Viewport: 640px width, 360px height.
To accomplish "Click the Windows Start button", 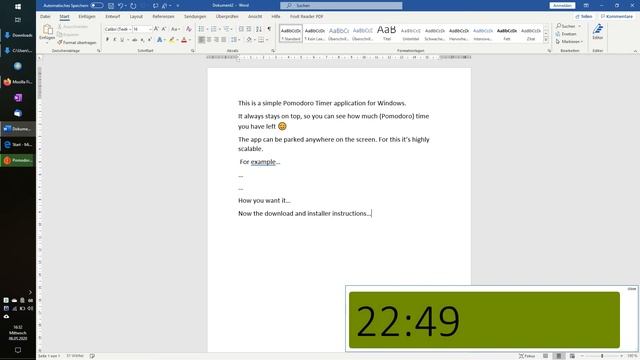I will point(18,7).
